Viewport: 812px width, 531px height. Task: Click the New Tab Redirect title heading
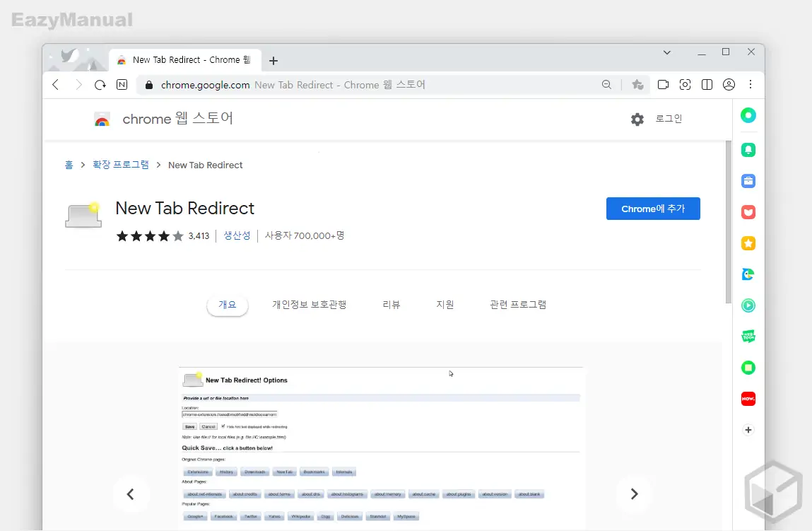point(185,209)
